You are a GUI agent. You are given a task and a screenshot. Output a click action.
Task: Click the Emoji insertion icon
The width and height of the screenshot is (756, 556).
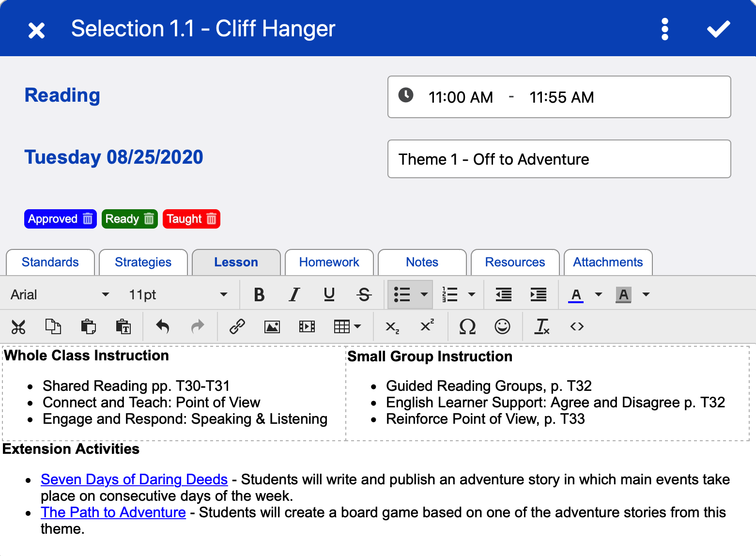(503, 326)
